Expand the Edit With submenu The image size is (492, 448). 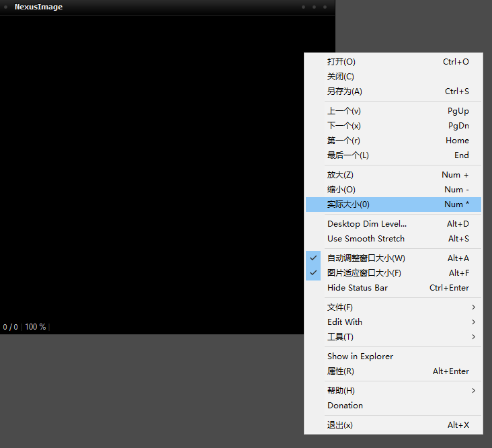(x=393, y=322)
